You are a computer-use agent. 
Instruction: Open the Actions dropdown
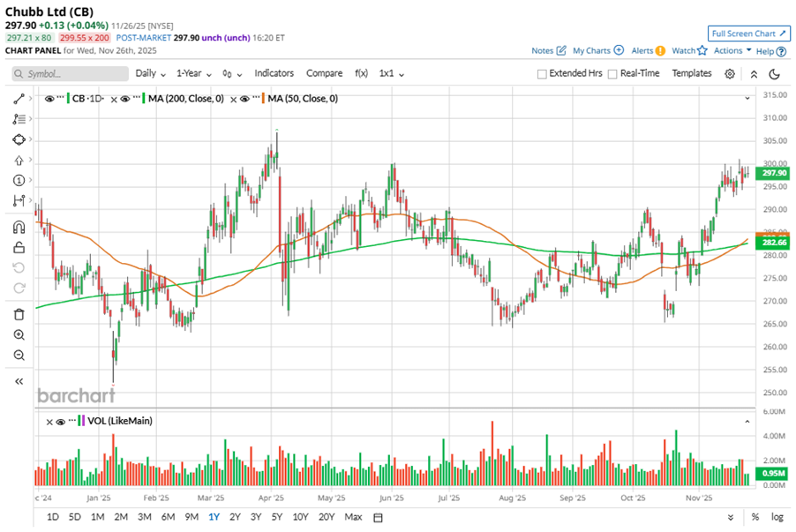coord(732,50)
